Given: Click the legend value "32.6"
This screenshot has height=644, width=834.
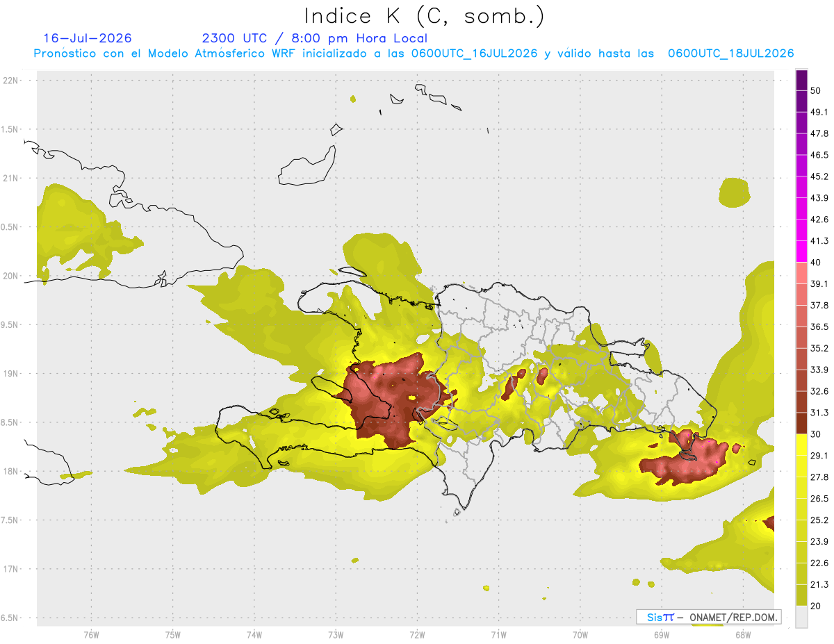Looking at the screenshot, I should (x=819, y=391).
